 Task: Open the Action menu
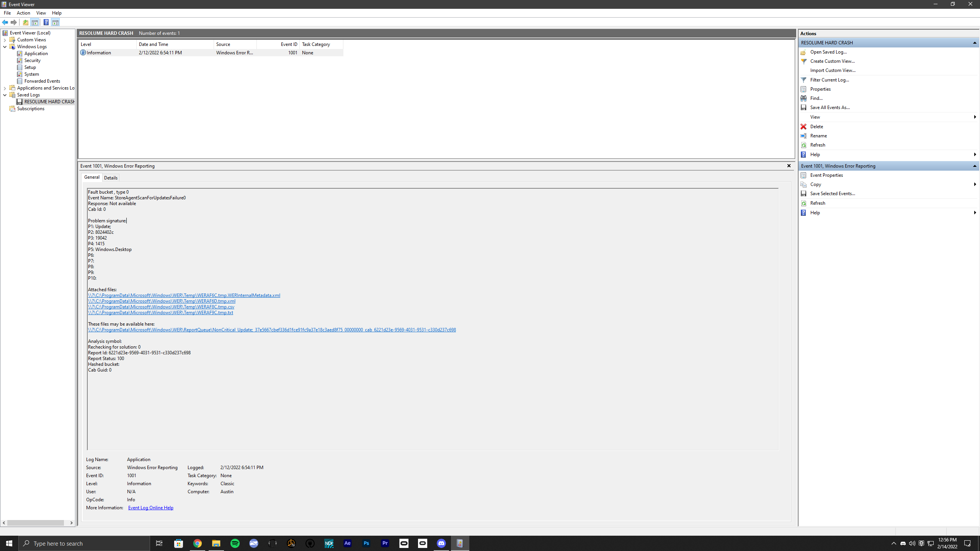point(23,13)
